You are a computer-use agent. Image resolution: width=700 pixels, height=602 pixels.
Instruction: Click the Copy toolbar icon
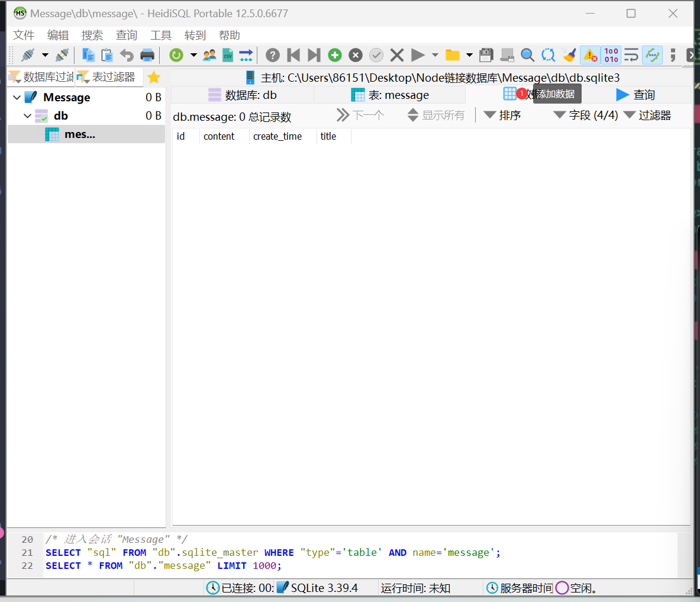[x=88, y=56]
